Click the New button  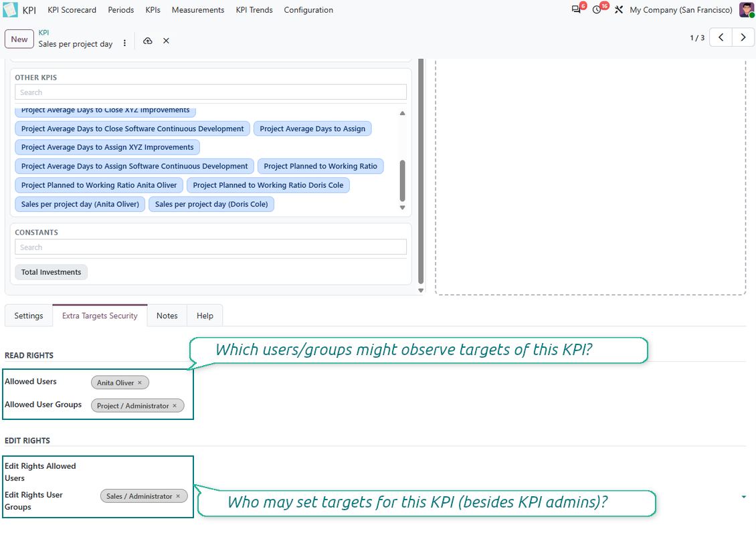tap(19, 39)
